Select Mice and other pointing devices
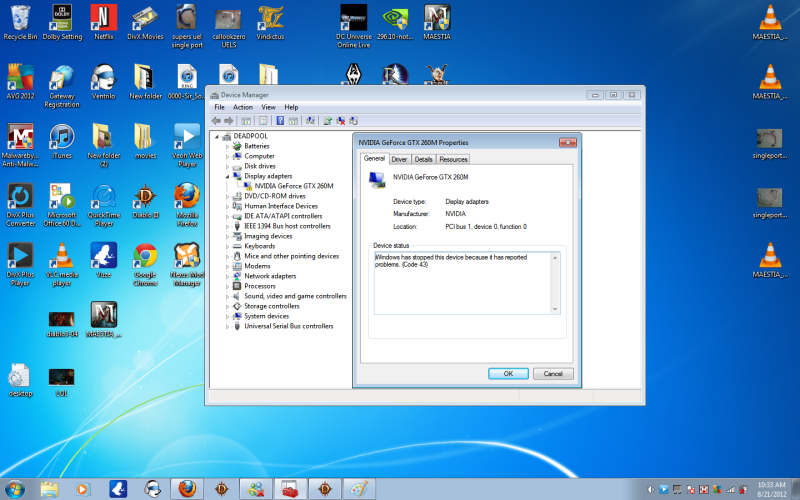The height and width of the screenshot is (500, 800). (x=291, y=256)
